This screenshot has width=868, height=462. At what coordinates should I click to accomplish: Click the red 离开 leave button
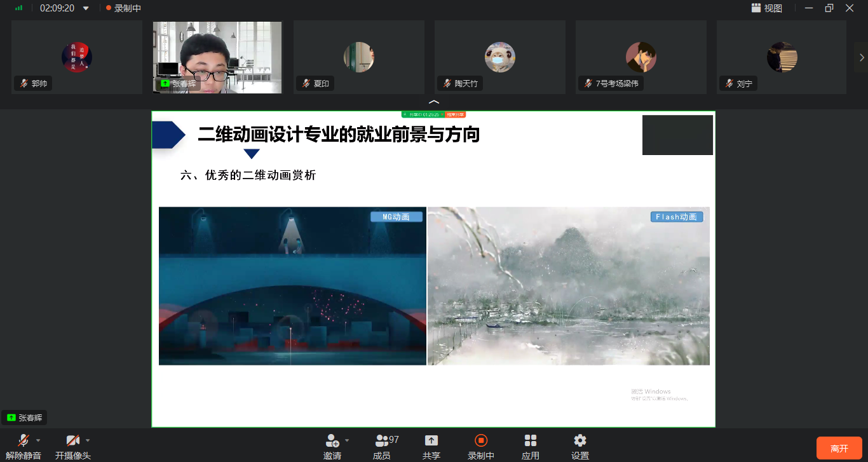point(839,448)
